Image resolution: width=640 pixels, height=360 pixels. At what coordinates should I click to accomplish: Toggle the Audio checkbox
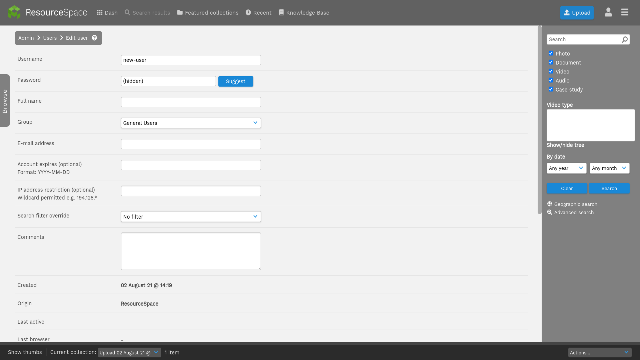551,80
